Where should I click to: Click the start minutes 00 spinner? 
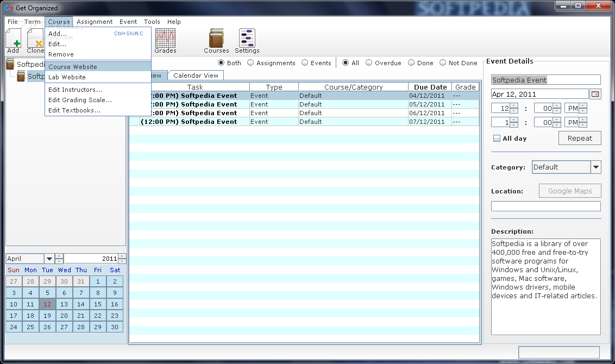557,108
